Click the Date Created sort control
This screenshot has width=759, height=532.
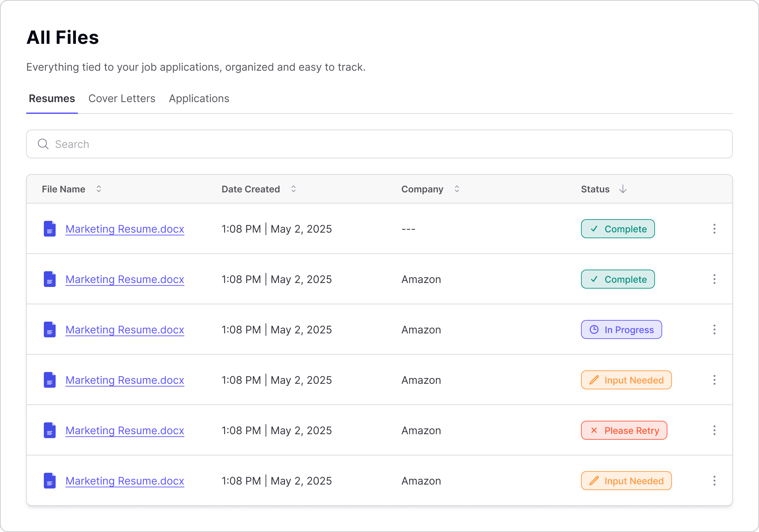point(293,189)
